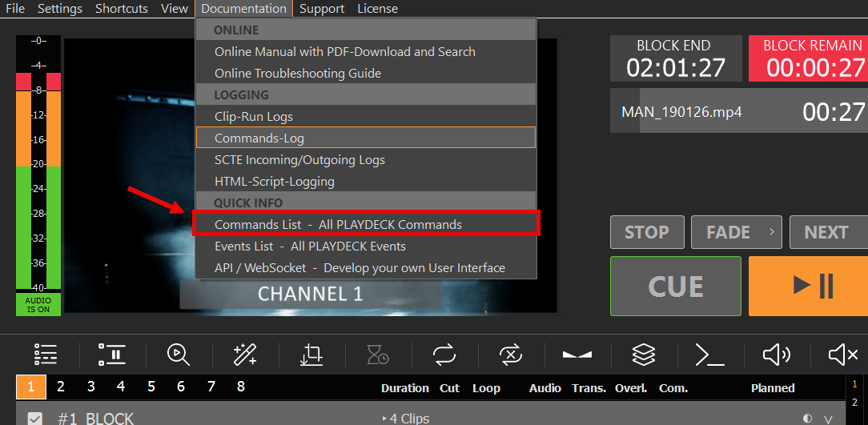Open the clip preview search icon
The height and width of the screenshot is (425, 868).
[x=179, y=354]
